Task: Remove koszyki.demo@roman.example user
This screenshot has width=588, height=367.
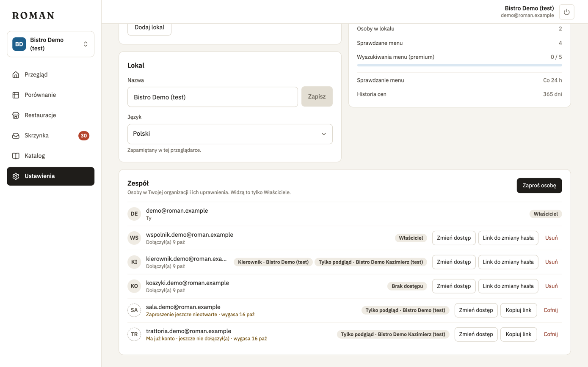Action: pyautogui.click(x=552, y=286)
